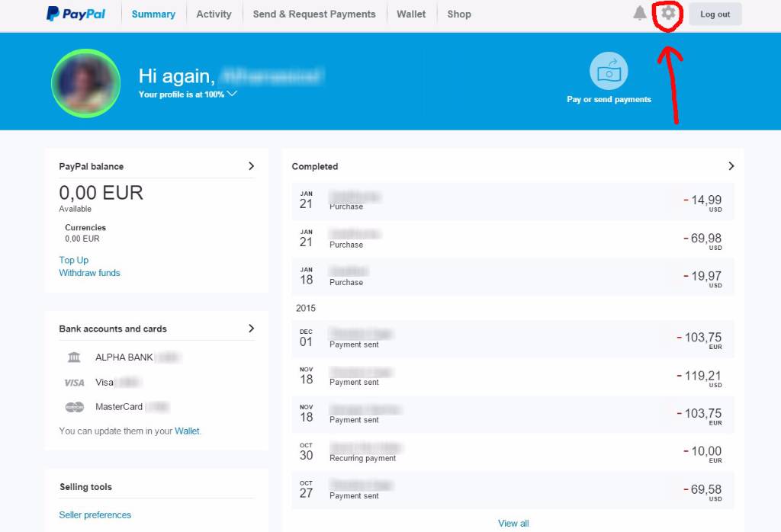This screenshot has width=781, height=532.
Task: Switch to the Activity tab
Action: tap(214, 14)
